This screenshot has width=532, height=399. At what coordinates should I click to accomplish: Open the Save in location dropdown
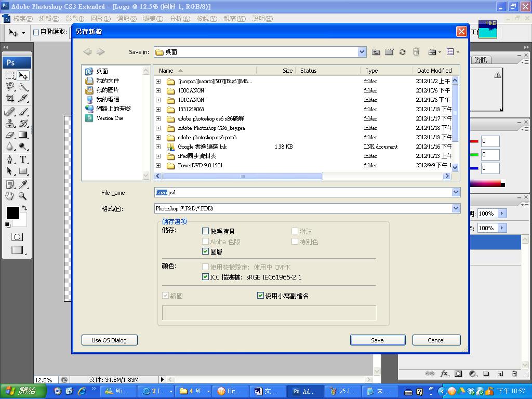(362, 52)
